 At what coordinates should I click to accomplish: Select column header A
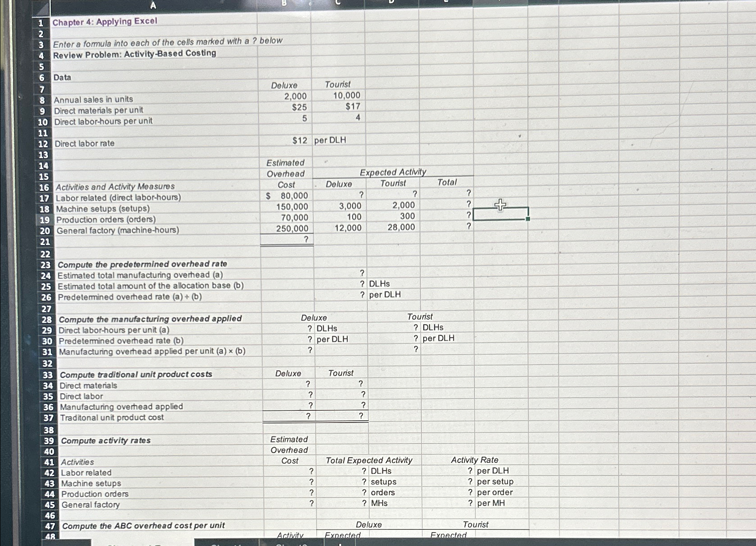[x=153, y=4]
